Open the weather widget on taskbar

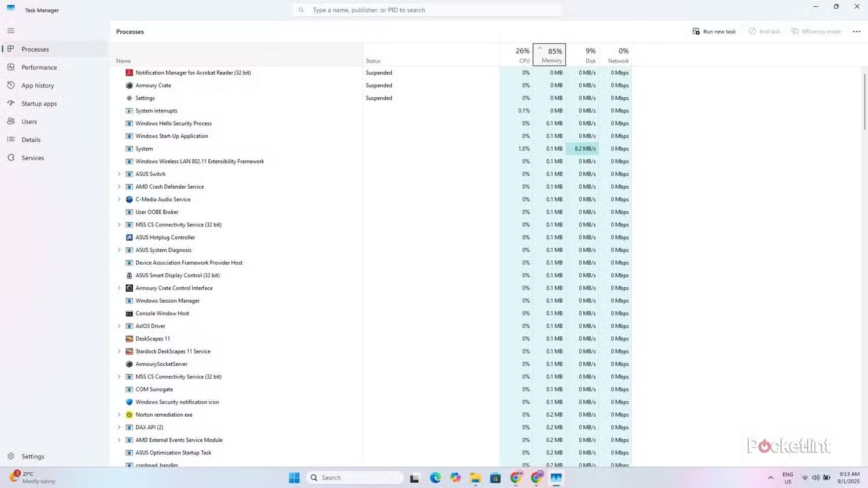pos(34,478)
